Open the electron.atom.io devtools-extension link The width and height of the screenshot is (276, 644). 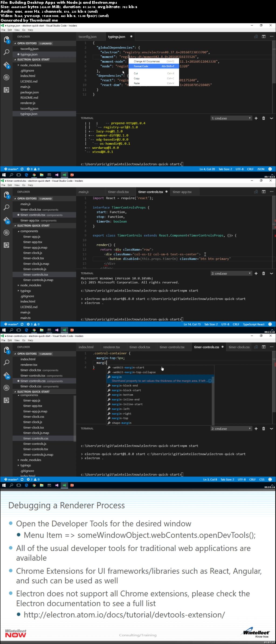coord(124,615)
